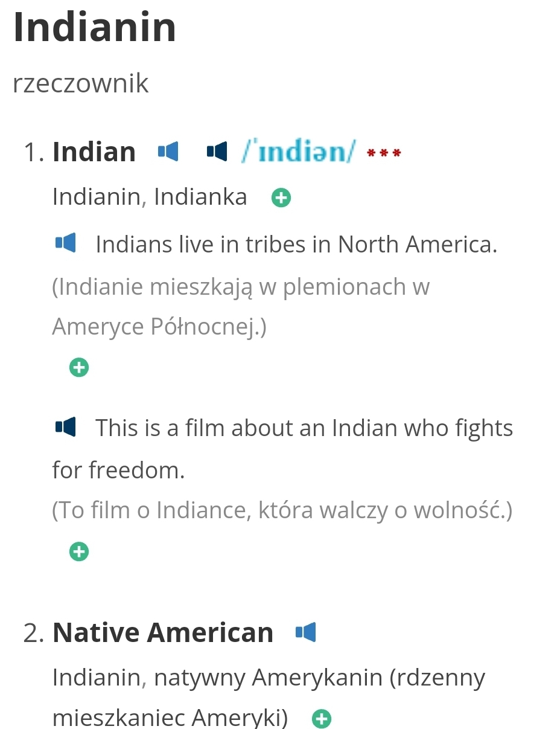560x729 pixels.
Task: Click green plus below "walczy o wolność" translation
Action: click(x=79, y=551)
